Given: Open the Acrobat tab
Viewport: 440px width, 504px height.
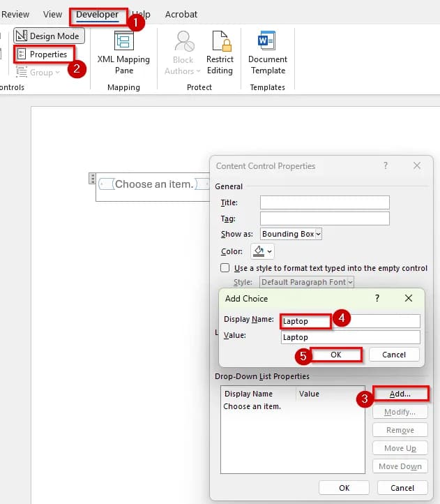Looking at the screenshot, I should [x=181, y=15].
